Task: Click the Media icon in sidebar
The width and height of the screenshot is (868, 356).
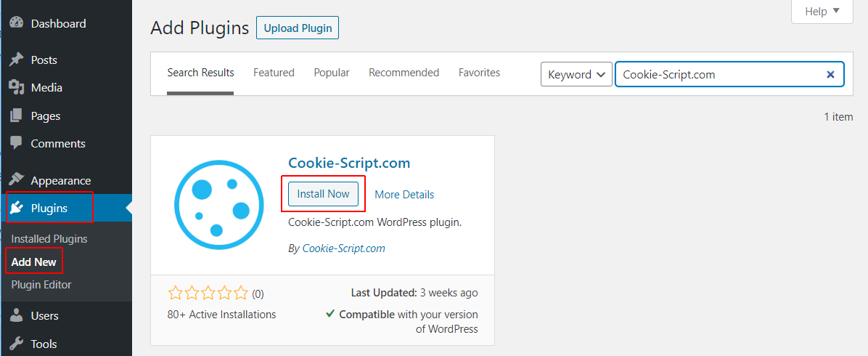Action: [x=17, y=88]
